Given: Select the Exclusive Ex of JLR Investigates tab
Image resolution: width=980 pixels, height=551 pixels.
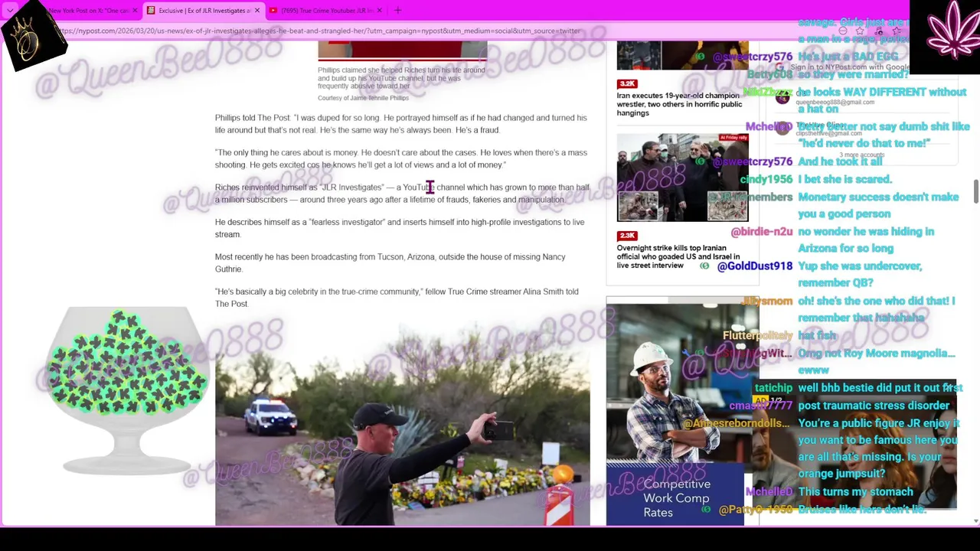Looking at the screenshot, I should (x=204, y=11).
